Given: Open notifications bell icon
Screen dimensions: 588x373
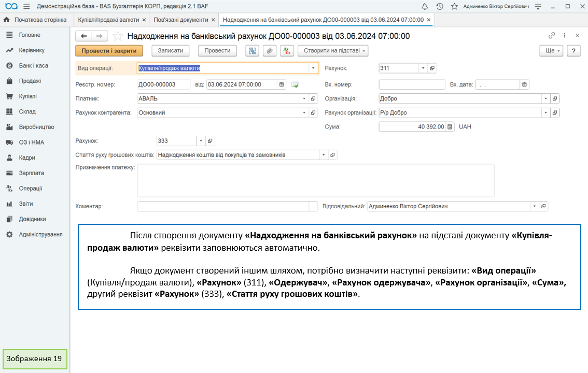Looking at the screenshot, I should 425,6.
